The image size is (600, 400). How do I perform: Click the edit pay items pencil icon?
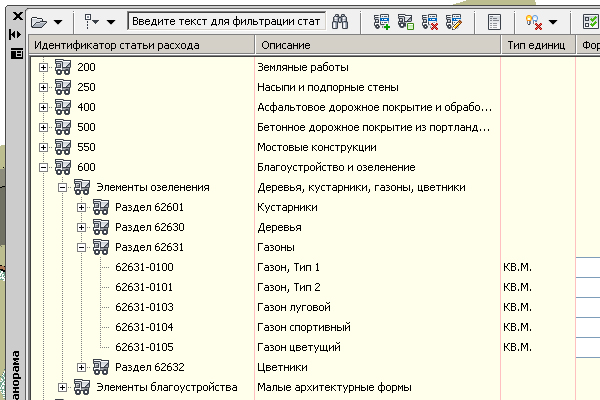click(454, 22)
